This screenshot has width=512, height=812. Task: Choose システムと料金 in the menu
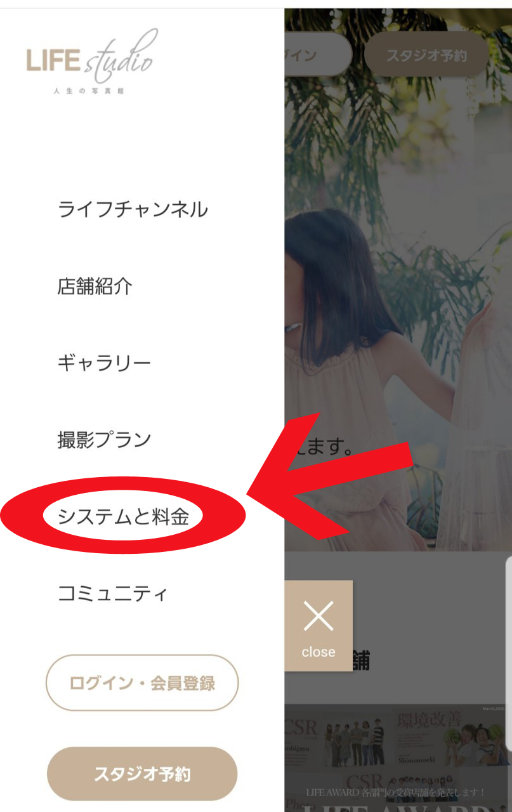click(123, 516)
